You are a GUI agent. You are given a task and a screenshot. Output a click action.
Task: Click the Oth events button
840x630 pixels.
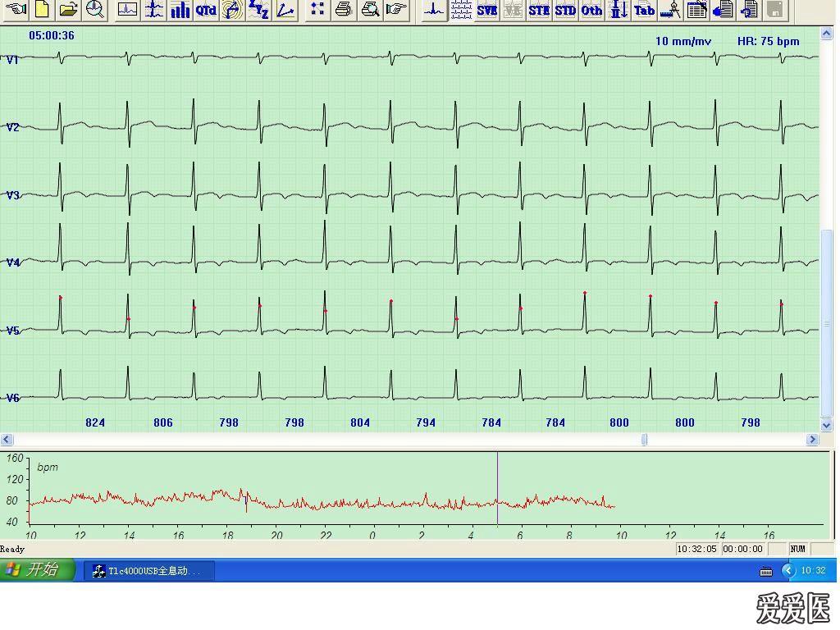pos(591,10)
